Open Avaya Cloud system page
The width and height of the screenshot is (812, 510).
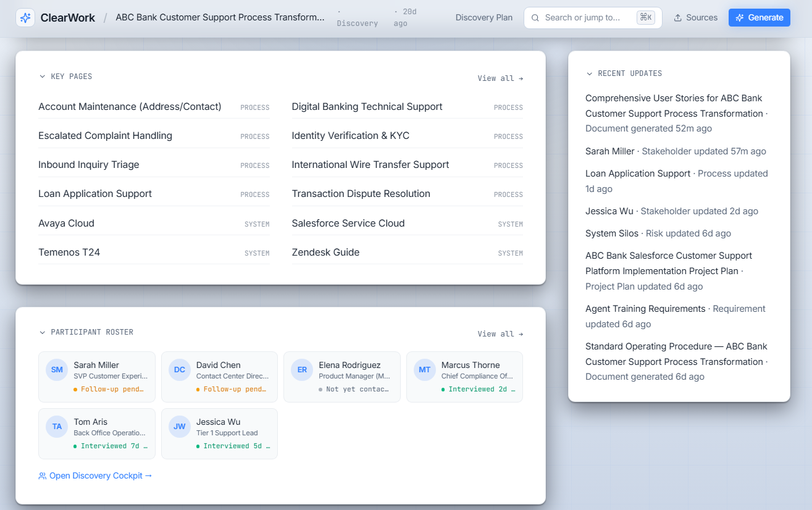[x=154, y=224]
